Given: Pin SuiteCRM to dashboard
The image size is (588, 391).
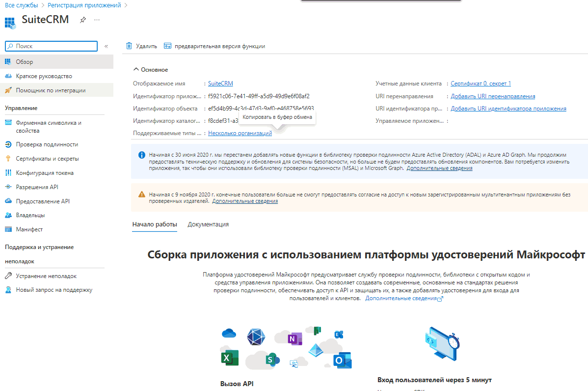Looking at the screenshot, I should (x=82, y=20).
